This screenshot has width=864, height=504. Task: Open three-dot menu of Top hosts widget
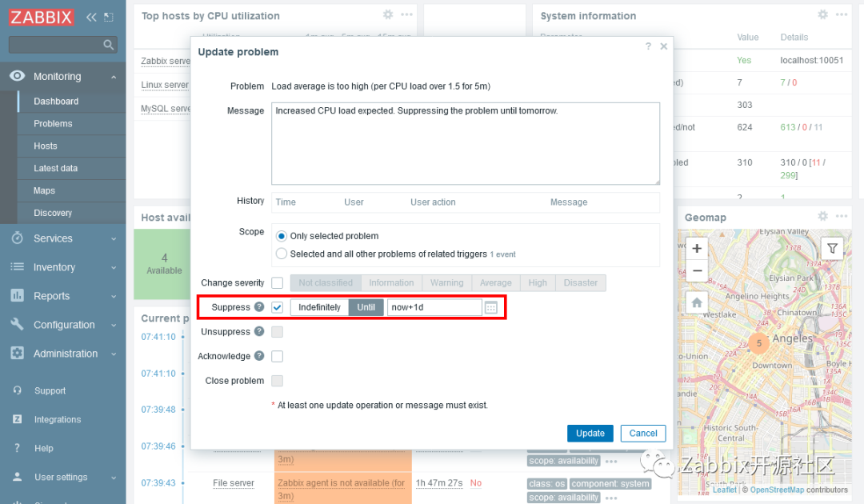click(x=406, y=15)
